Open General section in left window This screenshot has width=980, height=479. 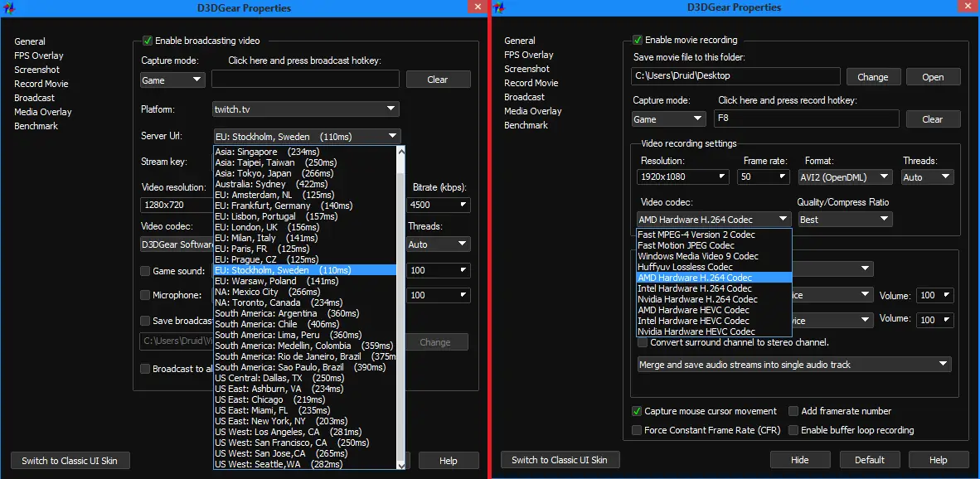click(30, 41)
